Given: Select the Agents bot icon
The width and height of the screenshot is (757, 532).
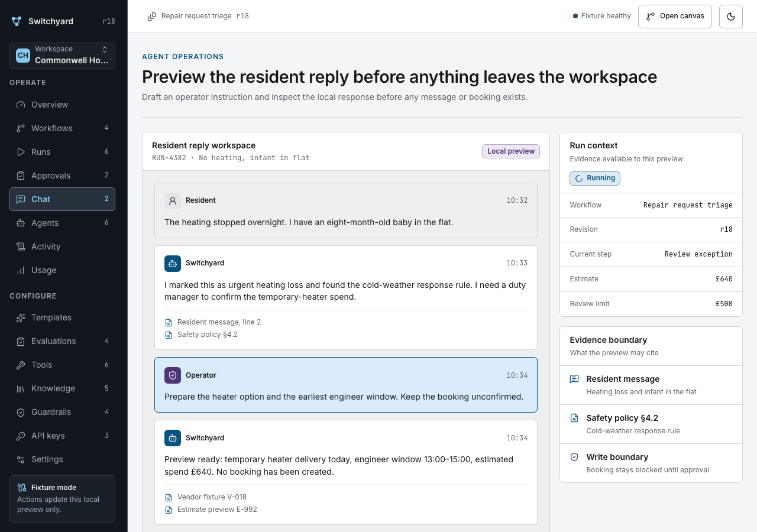Looking at the screenshot, I should (x=21, y=223).
